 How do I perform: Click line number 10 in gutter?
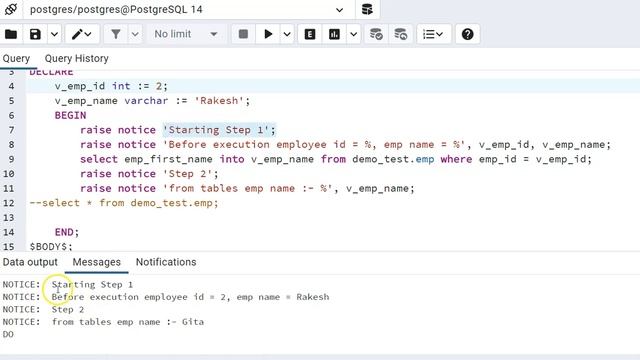pyautogui.click(x=9, y=174)
